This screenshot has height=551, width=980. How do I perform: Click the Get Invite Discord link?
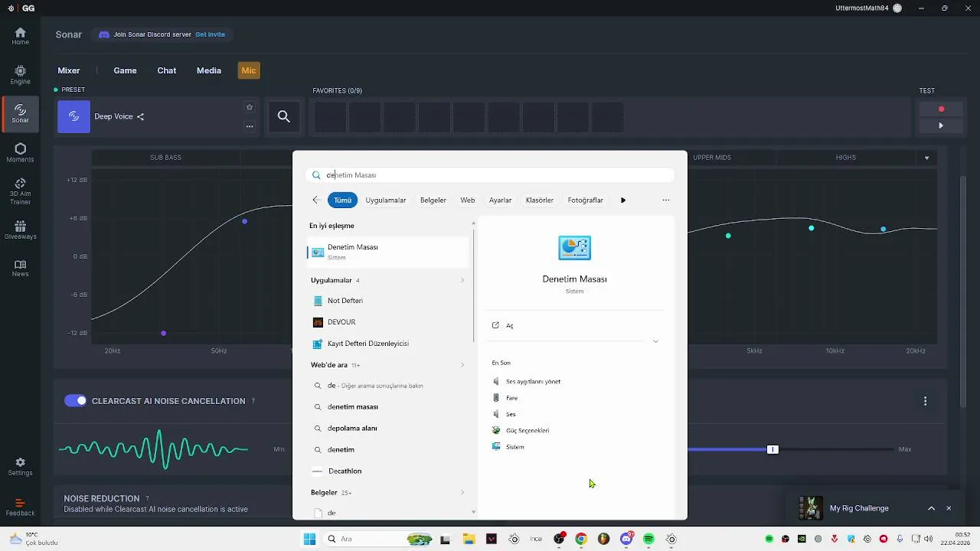[210, 34]
